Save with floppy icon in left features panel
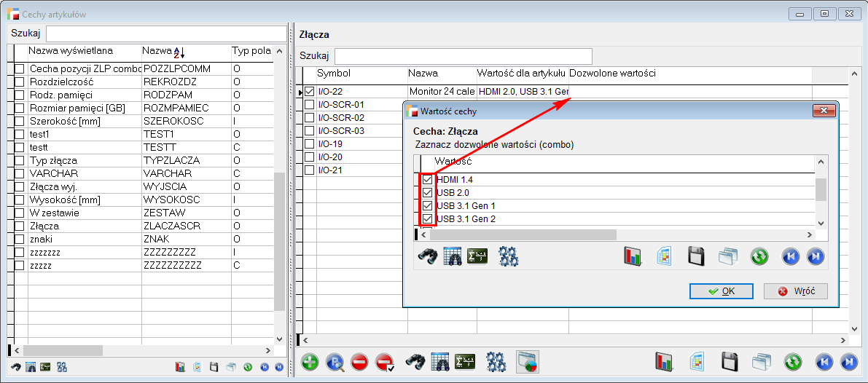 pyautogui.click(x=214, y=366)
